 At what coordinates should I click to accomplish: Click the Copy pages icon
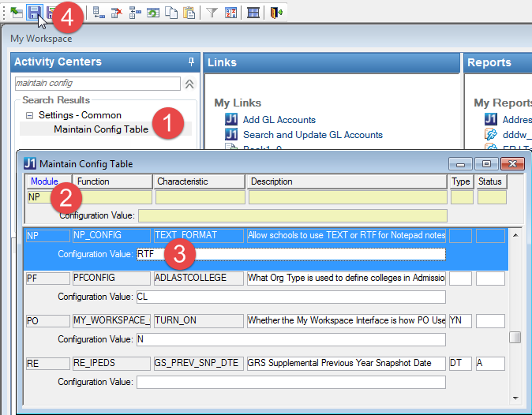click(170, 13)
